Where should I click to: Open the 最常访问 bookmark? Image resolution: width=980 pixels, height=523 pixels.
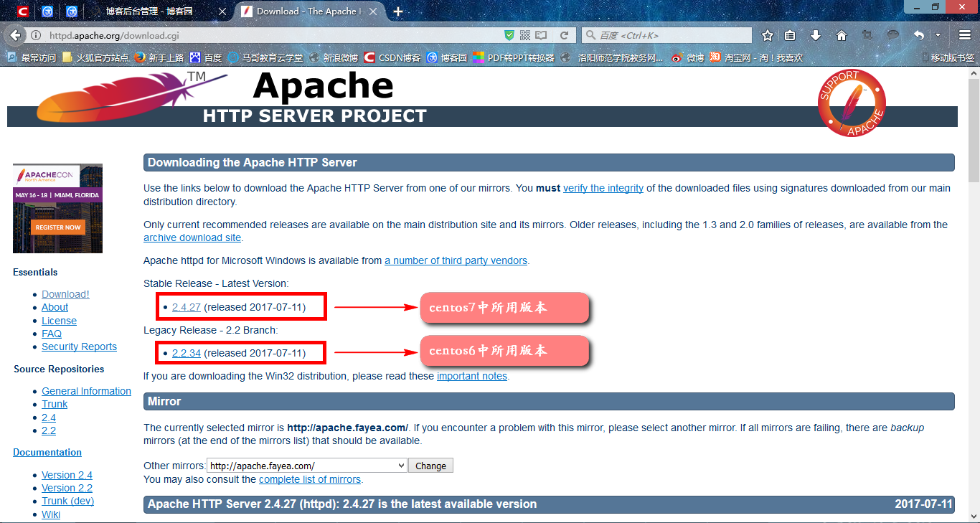[x=31, y=57]
